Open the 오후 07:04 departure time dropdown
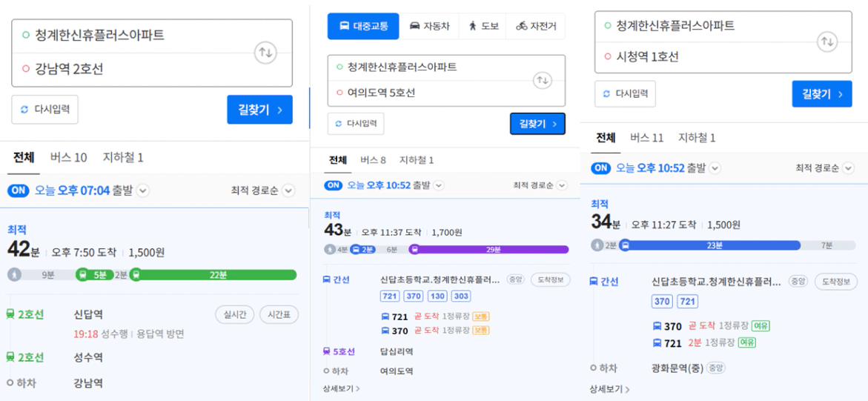868x401 pixels. pyautogui.click(x=143, y=191)
